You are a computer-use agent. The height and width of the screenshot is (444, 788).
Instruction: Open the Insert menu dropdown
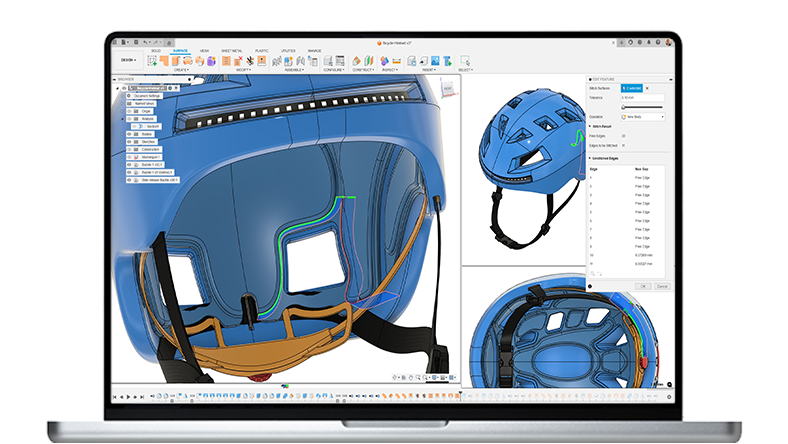[429, 70]
